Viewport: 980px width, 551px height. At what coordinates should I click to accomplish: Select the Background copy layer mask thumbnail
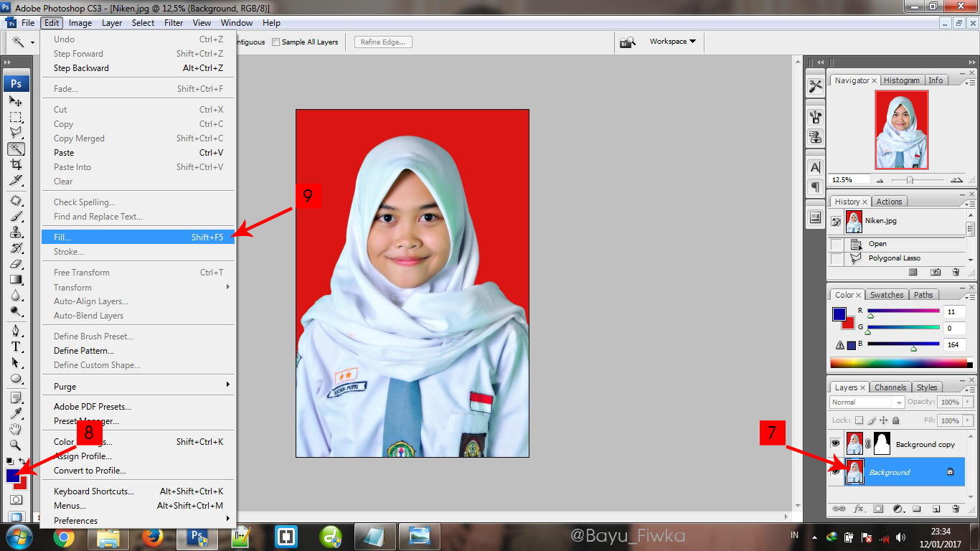coord(882,444)
